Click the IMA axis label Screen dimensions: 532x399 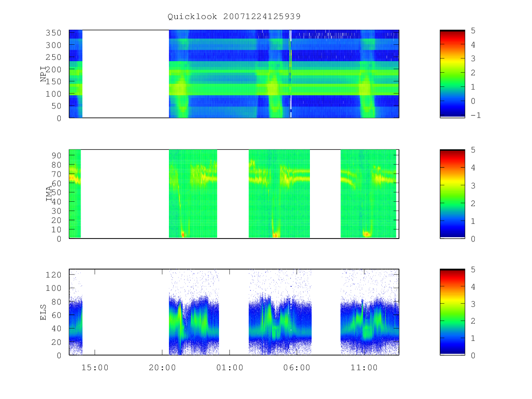(49, 194)
